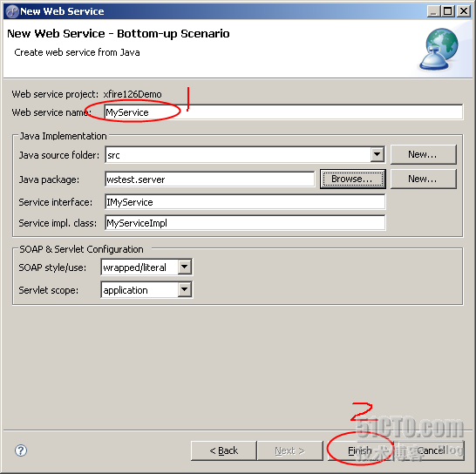Click New button beside Java source folder
The height and width of the screenshot is (474, 476).
[423, 154]
